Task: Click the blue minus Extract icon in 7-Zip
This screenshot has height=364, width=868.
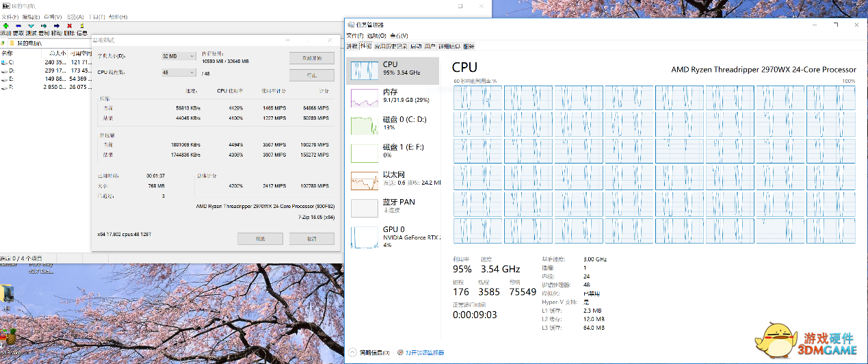Action: [18, 25]
